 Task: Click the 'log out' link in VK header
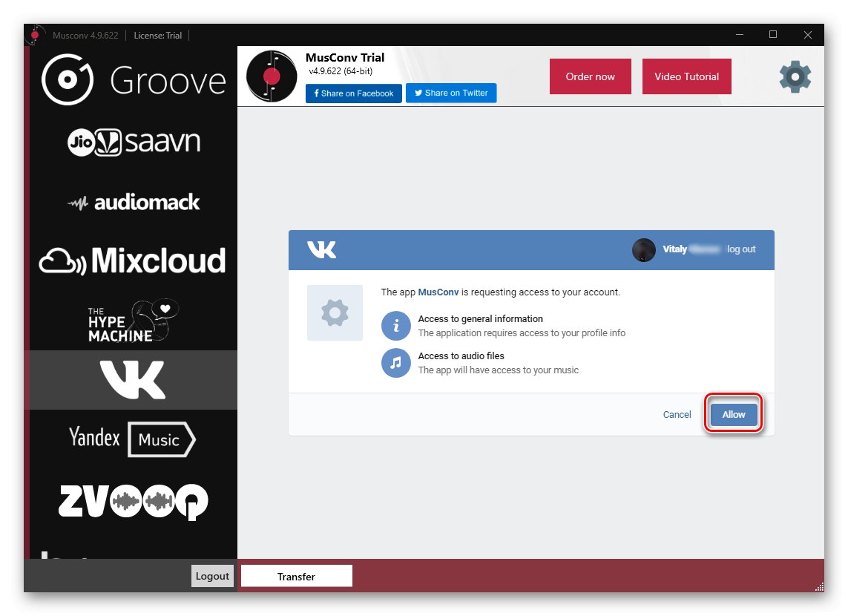tap(741, 249)
